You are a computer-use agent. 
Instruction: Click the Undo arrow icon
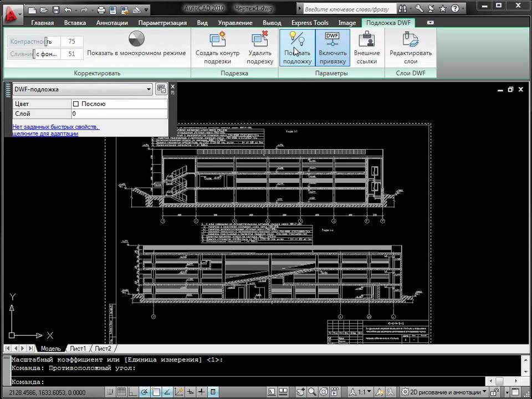point(68,10)
